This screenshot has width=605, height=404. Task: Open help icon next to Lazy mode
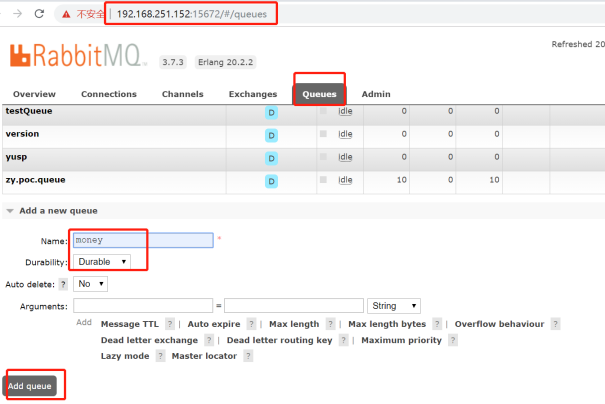point(160,356)
